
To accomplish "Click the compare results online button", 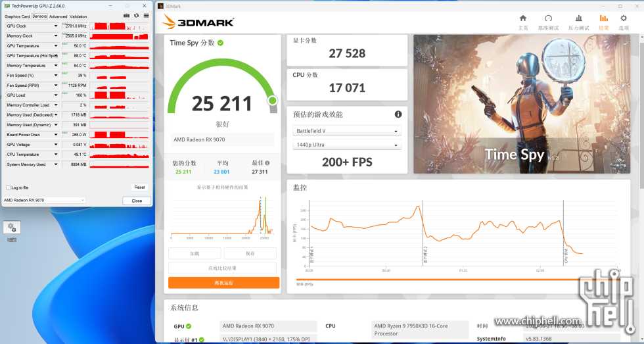I will pyautogui.click(x=222, y=268).
